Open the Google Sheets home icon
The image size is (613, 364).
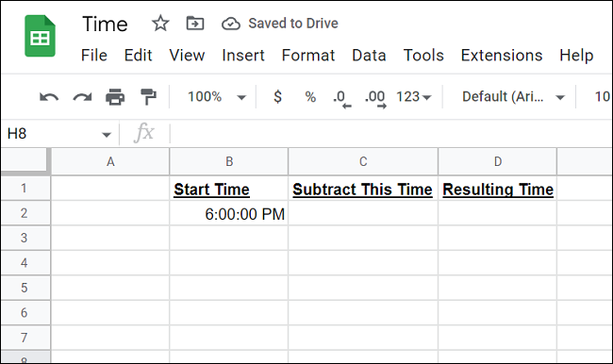(40, 36)
